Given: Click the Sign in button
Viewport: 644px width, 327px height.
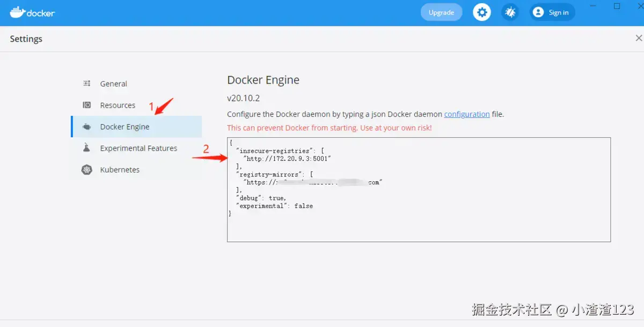Looking at the screenshot, I should pos(552,12).
